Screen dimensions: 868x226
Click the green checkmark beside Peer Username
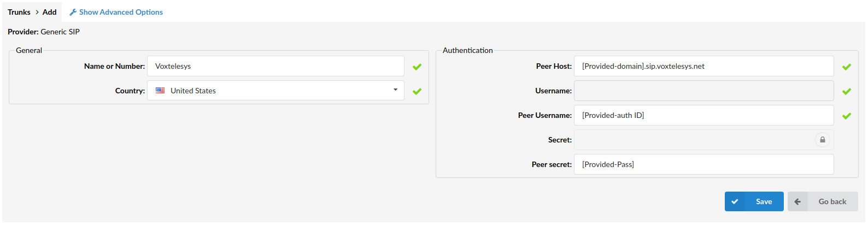coord(847,116)
